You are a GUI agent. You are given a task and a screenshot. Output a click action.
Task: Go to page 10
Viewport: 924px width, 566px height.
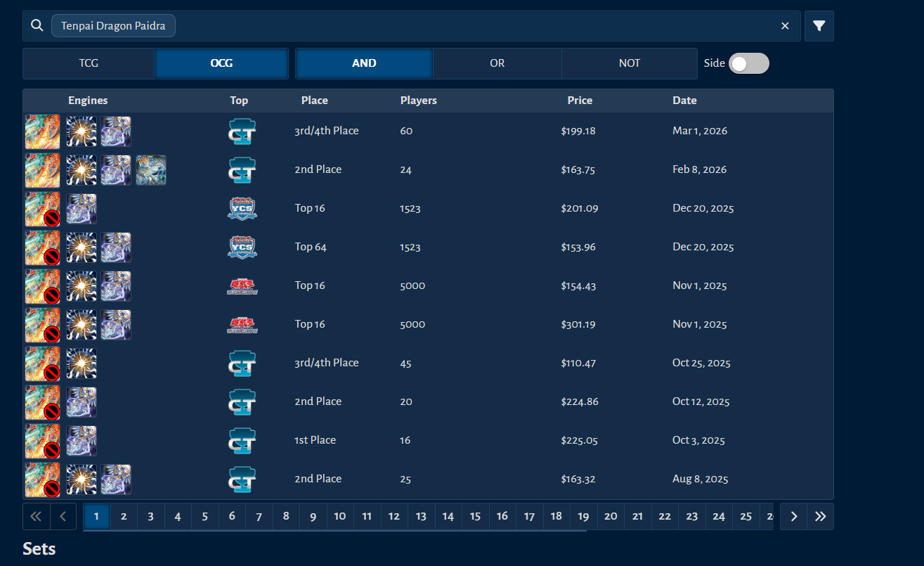[x=340, y=517]
